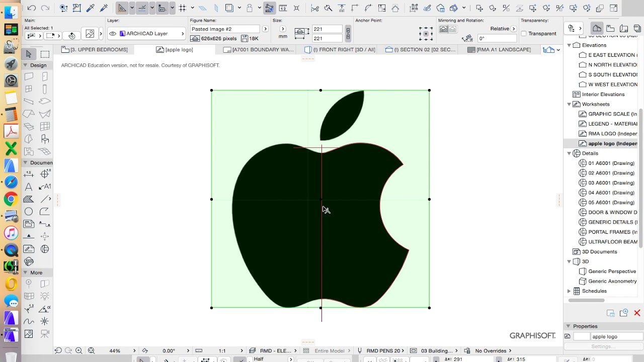The height and width of the screenshot is (362, 644).
Task: Switch to the A7001 BOUNDARY WA... tab
Action: (258, 49)
